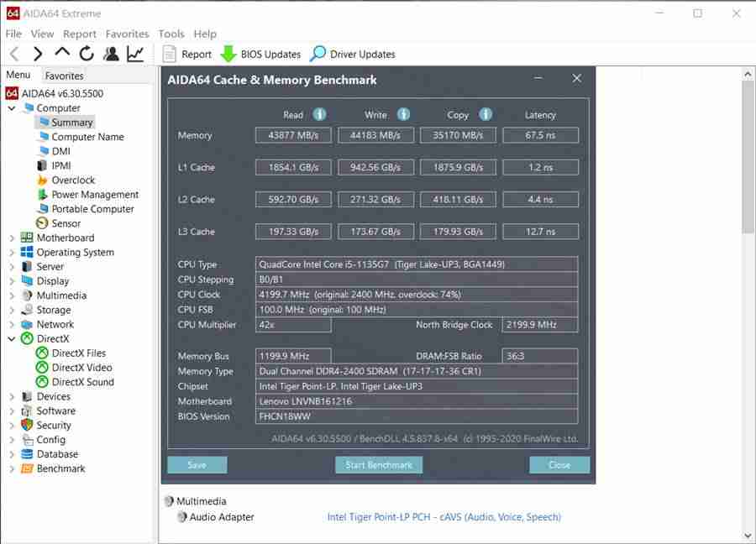Go up one level with Up arrow
756x544 pixels.
[62, 53]
